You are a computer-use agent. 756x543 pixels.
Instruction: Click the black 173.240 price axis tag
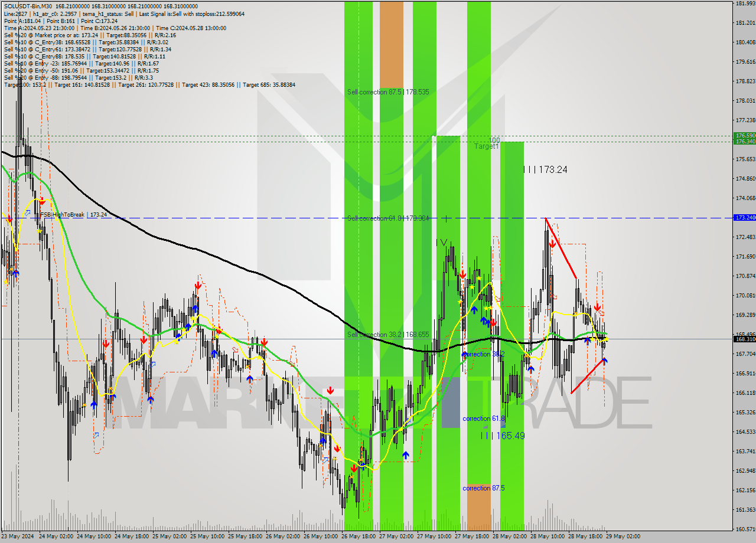(744, 218)
